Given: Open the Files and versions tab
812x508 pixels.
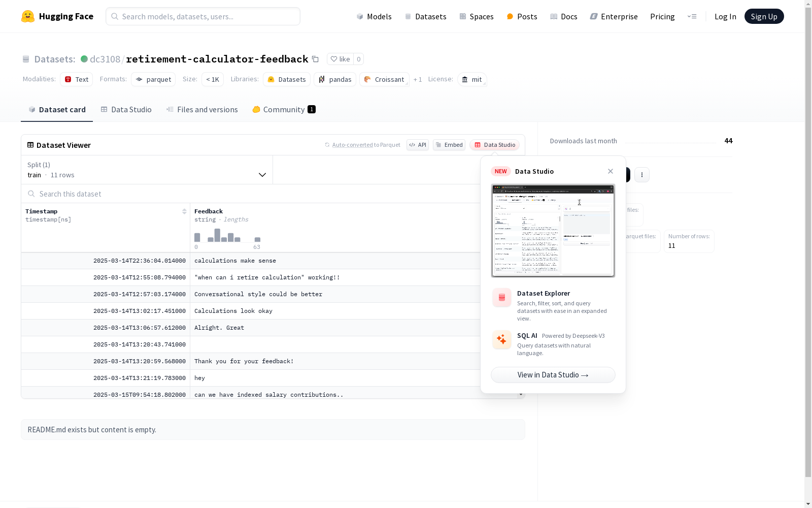Looking at the screenshot, I should pyautogui.click(x=202, y=109).
